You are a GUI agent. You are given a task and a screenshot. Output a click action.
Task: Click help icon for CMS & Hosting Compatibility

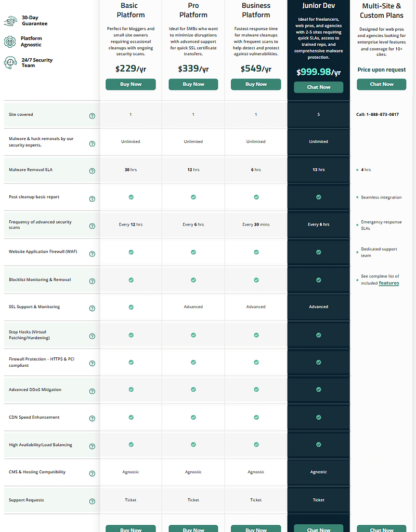point(92,473)
